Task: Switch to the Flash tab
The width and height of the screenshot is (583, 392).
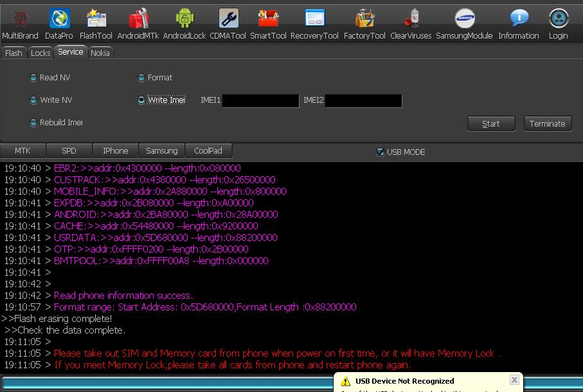Action: [x=13, y=53]
